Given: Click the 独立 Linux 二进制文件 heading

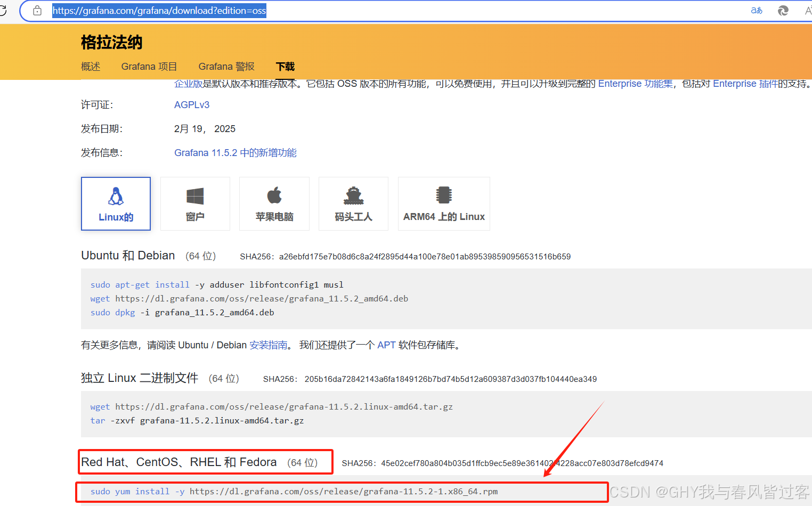Looking at the screenshot, I should click(140, 378).
